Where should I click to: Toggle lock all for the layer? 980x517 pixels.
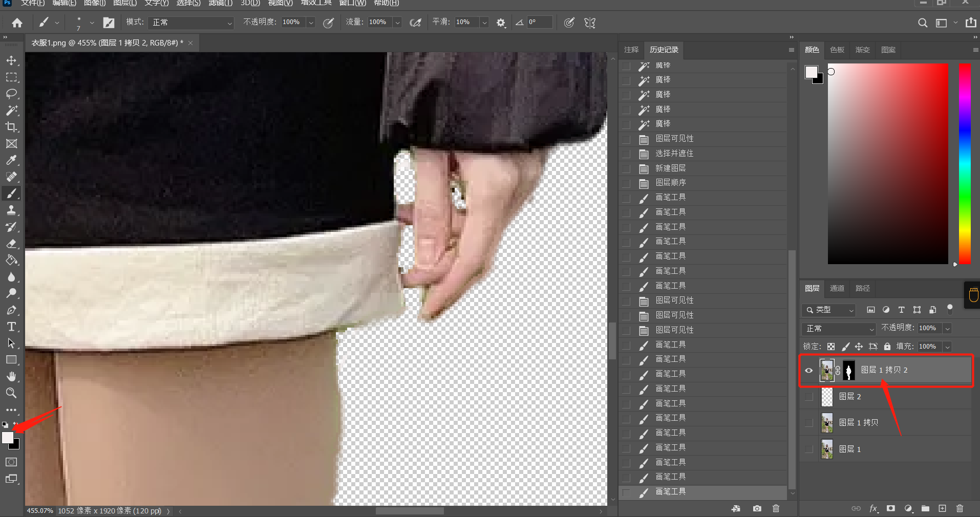pos(887,347)
